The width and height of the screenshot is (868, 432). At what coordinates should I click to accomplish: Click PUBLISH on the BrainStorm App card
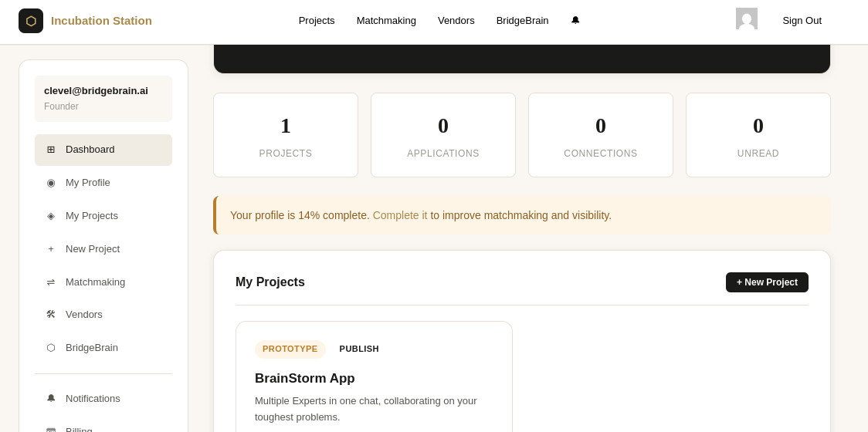(359, 349)
